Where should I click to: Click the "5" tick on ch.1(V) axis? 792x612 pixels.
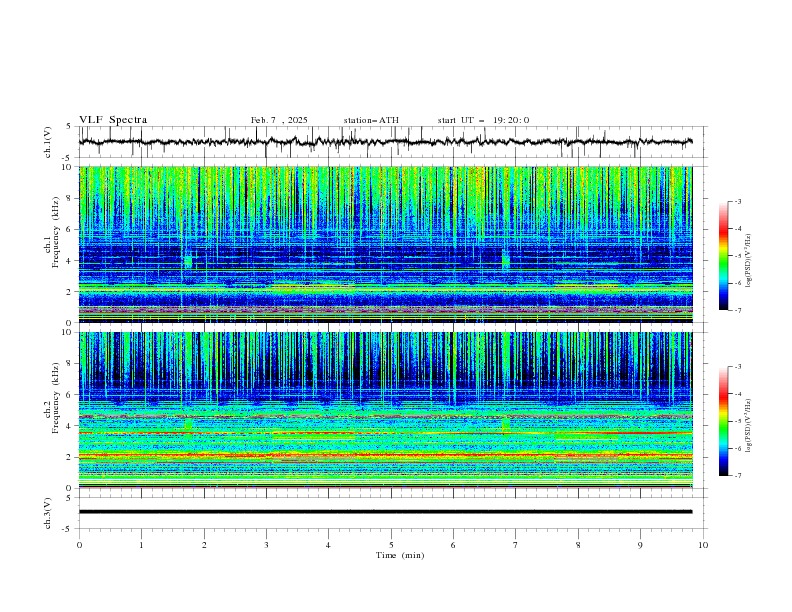pyautogui.click(x=69, y=126)
